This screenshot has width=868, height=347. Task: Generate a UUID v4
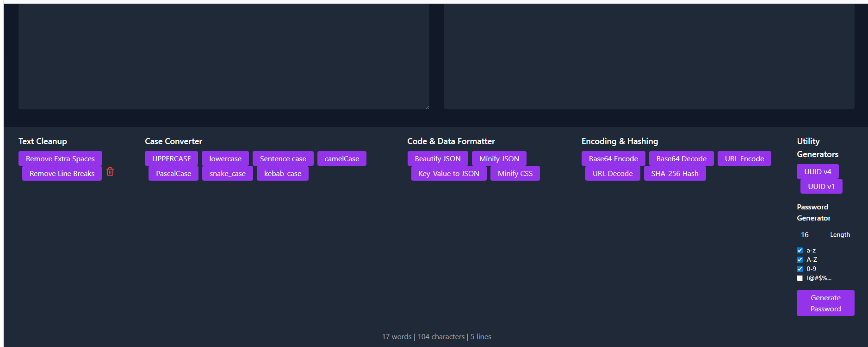(818, 171)
